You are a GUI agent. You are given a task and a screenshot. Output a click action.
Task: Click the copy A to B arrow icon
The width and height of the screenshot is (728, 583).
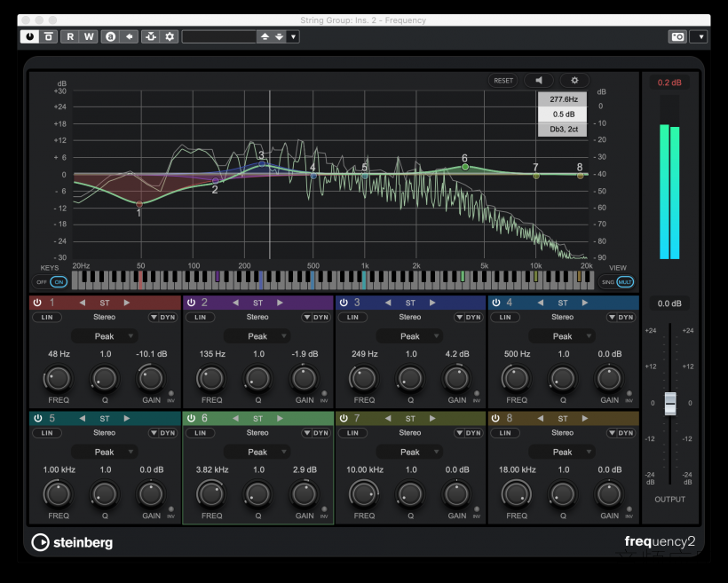(129, 36)
